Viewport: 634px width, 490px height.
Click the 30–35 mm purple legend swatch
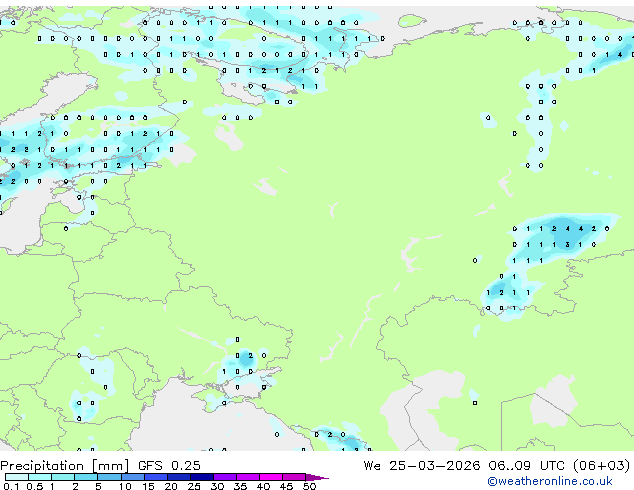(225, 477)
